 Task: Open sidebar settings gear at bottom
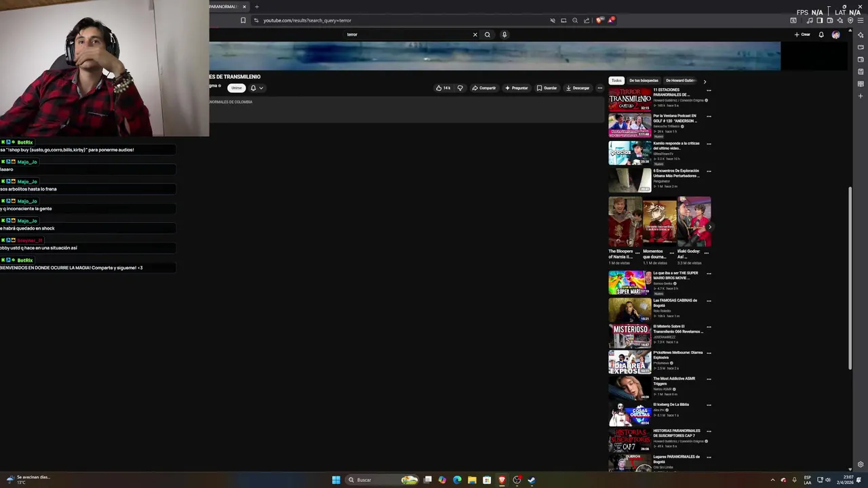tap(861, 464)
